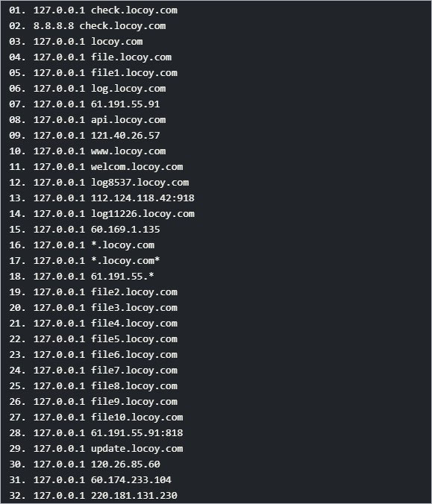Click log8537.locoy.com on line 12
The height and width of the screenshot is (504, 432).
point(140,183)
